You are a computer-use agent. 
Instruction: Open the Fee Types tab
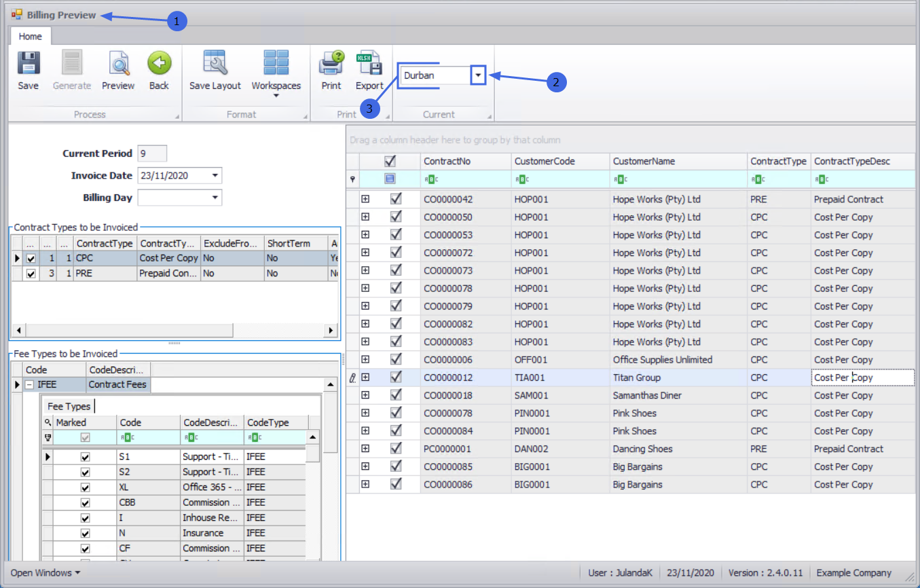pos(69,406)
